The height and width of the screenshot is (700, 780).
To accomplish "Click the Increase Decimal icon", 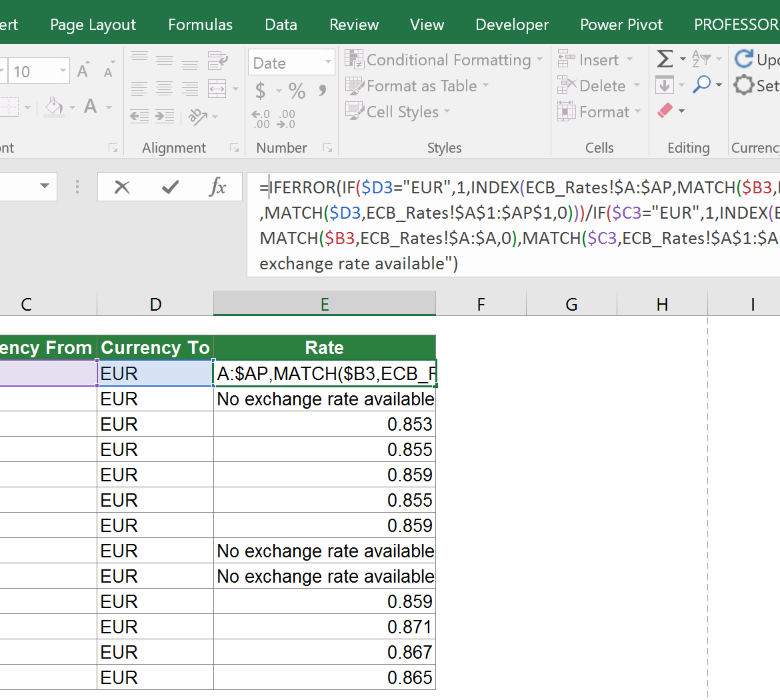I will click(x=259, y=119).
